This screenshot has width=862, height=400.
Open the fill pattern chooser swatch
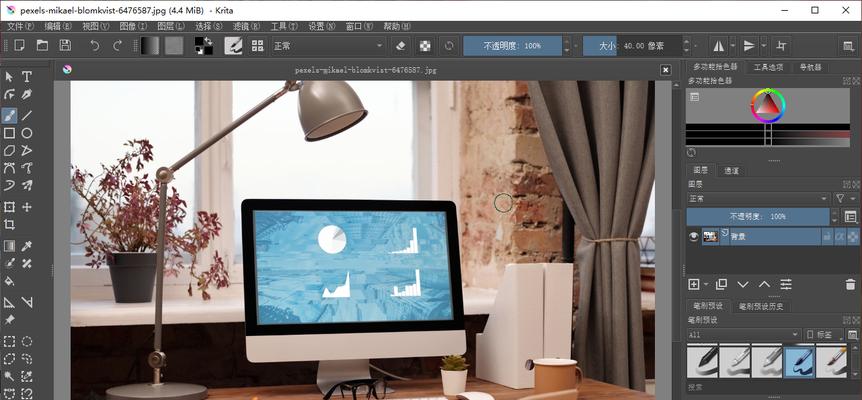point(174,46)
